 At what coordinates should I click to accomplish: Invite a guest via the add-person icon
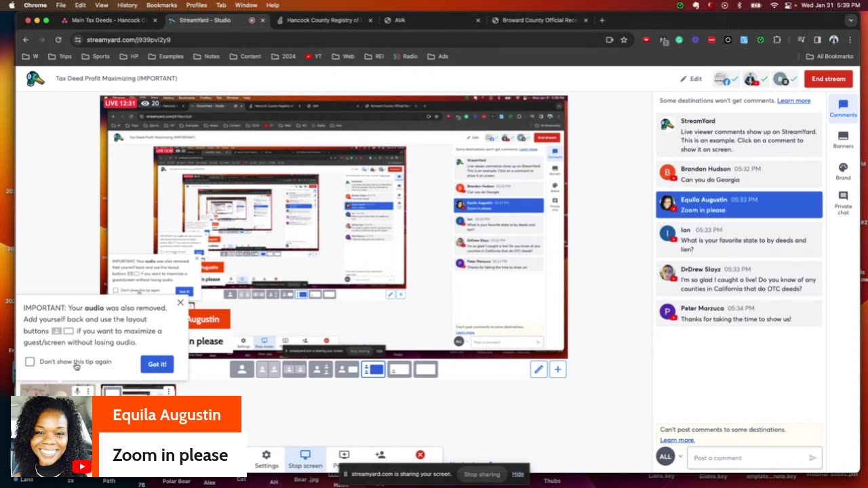[380, 455]
